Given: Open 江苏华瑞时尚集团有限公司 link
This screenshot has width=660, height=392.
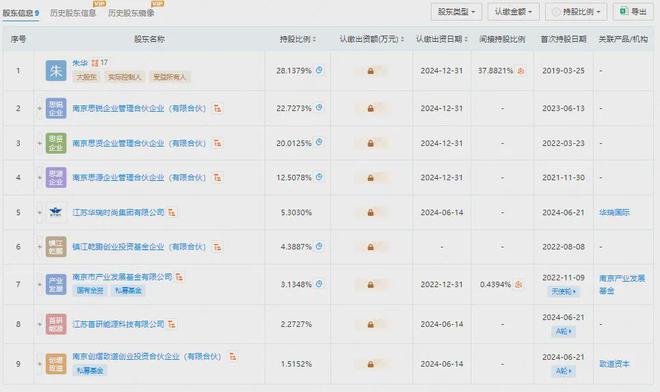Looking at the screenshot, I should point(118,212).
